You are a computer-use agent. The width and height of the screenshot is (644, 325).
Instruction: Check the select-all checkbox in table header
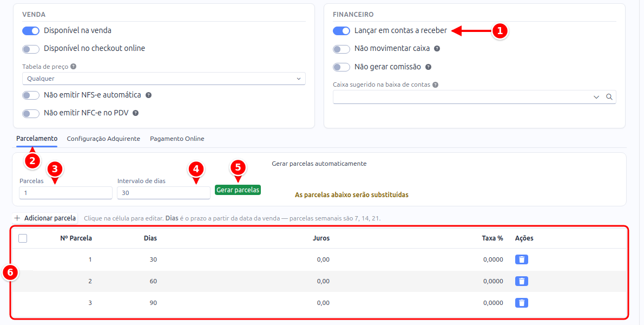[23, 238]
